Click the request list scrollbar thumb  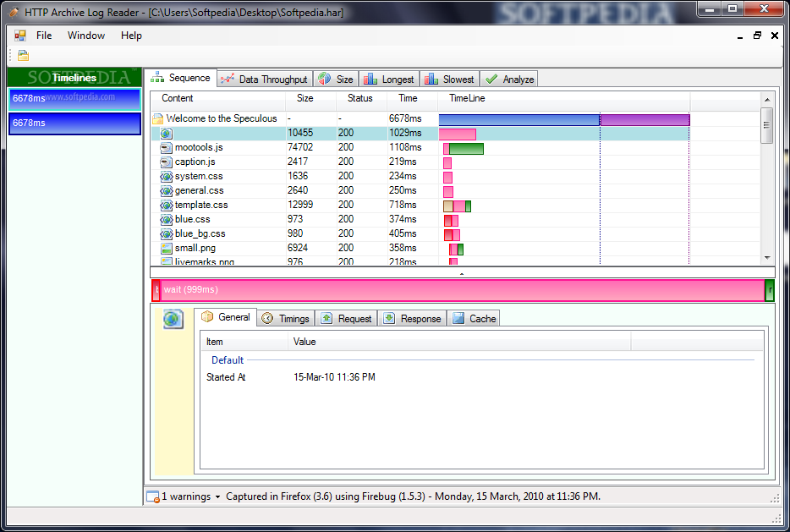coord(767,125)
